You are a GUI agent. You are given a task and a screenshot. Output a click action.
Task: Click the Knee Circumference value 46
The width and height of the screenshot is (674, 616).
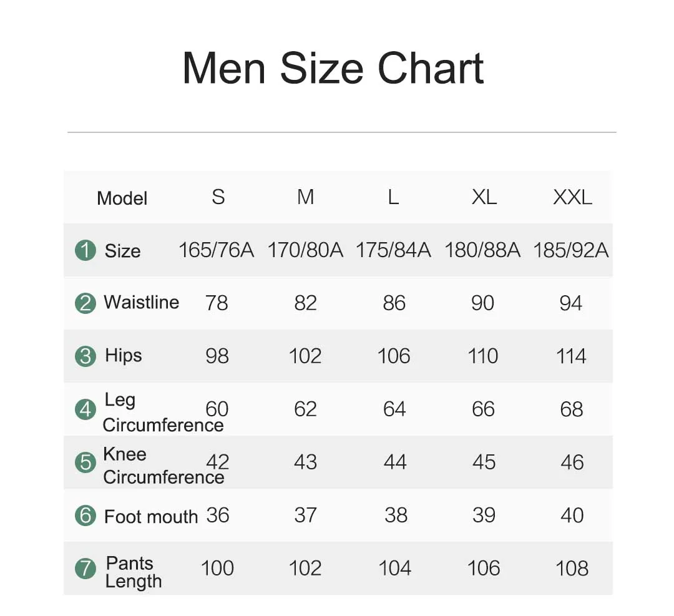(572, 462)
